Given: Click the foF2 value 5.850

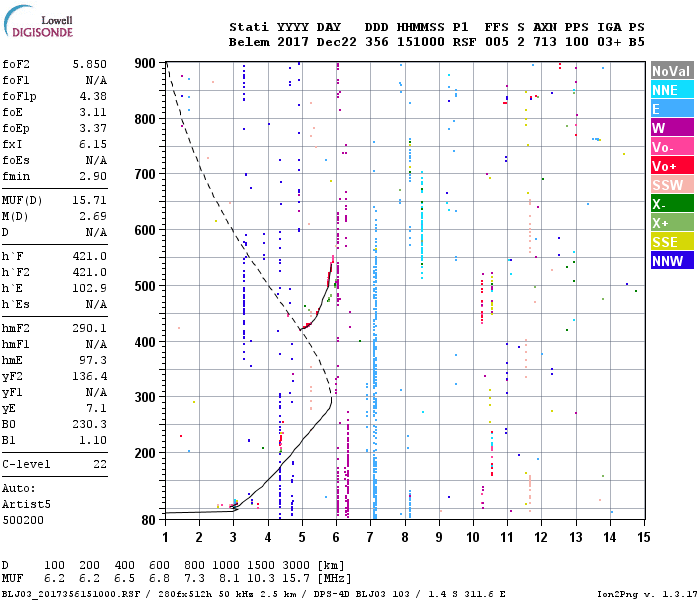Looking at the screenshot, I should (90, 64).
